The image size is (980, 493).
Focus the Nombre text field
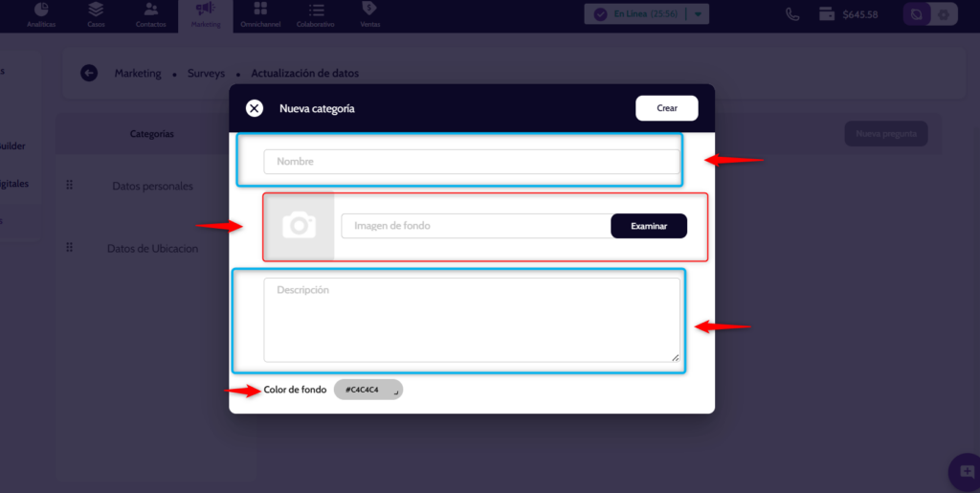471,162
